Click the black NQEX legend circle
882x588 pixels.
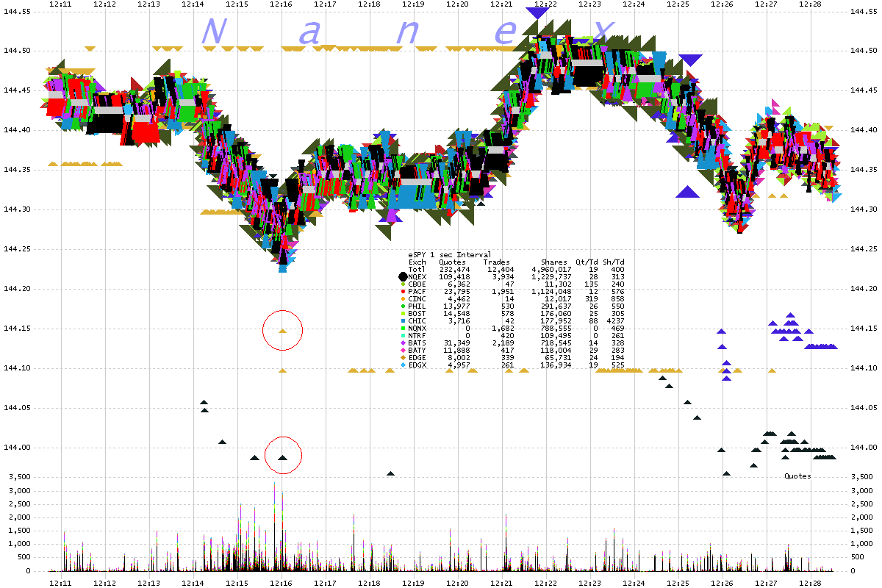pos(402,276)
